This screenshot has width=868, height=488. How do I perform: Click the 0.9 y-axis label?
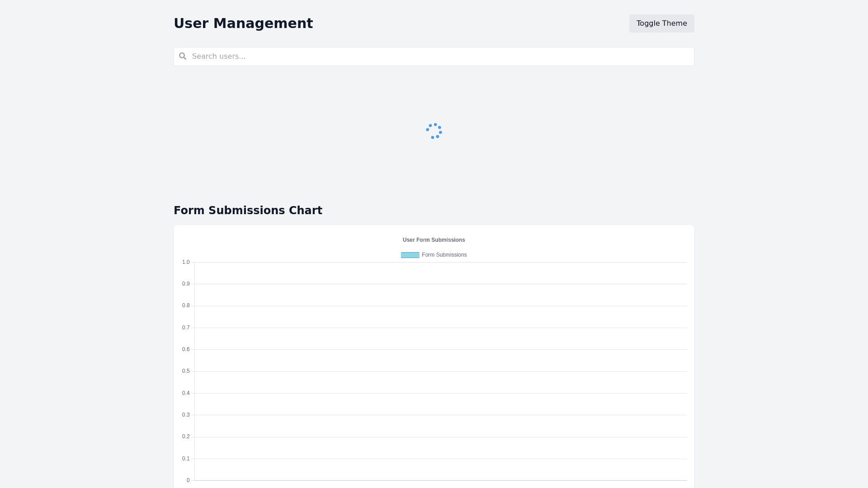[x=186, y=284]
